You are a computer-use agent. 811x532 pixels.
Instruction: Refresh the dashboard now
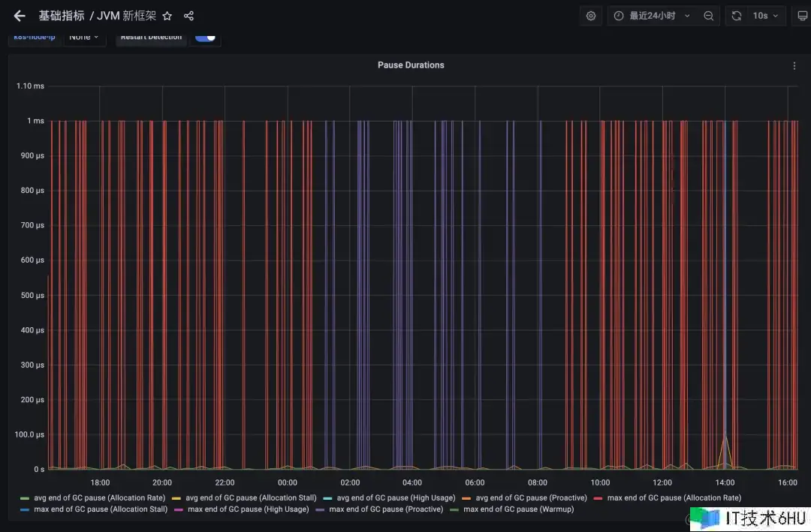(737, 16)
